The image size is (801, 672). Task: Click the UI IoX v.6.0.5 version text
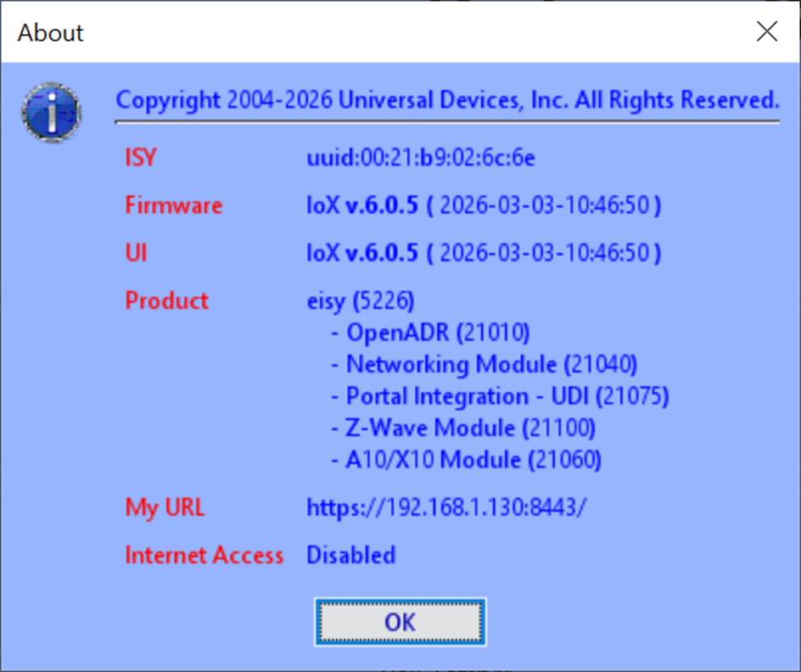[x=362, y=253]
